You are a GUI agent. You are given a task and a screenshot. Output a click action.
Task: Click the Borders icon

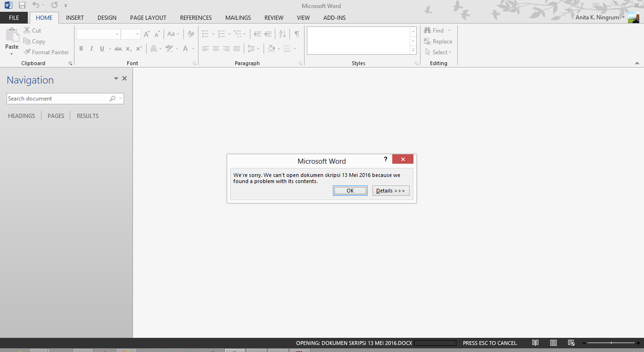pos(287,49)
